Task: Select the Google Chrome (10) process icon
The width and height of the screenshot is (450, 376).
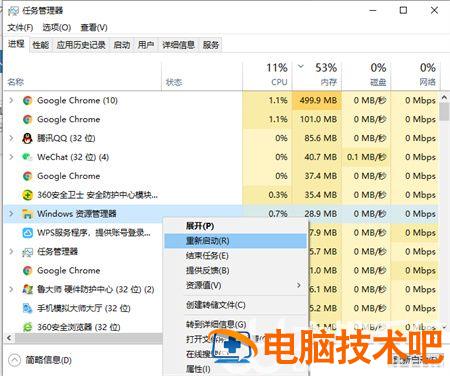Action: pos(27,100)
